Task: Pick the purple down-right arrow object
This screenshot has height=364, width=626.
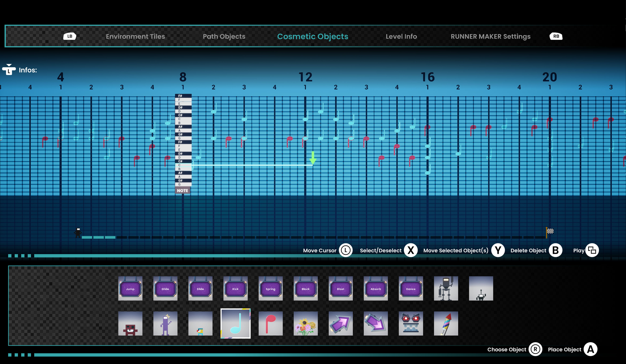Action: (x=376, y=323)
